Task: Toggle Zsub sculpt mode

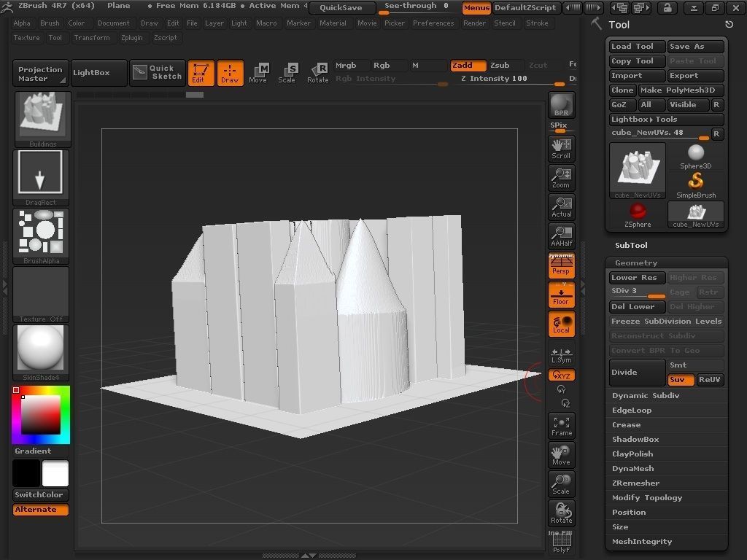Action: pos(505,65)
